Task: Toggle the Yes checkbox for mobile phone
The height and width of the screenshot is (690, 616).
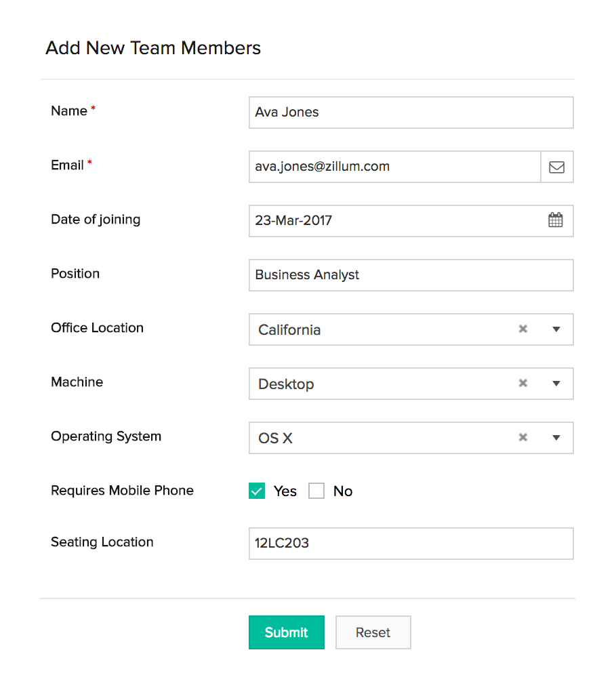Action: pos(257,491)
